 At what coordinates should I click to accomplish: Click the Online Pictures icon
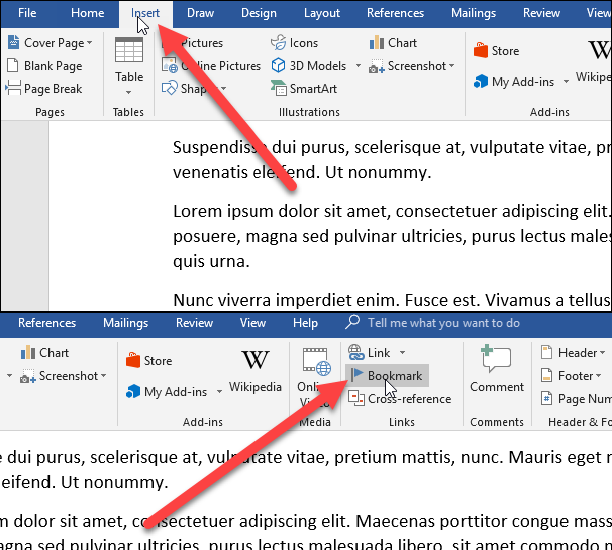(x=170, y=65)
